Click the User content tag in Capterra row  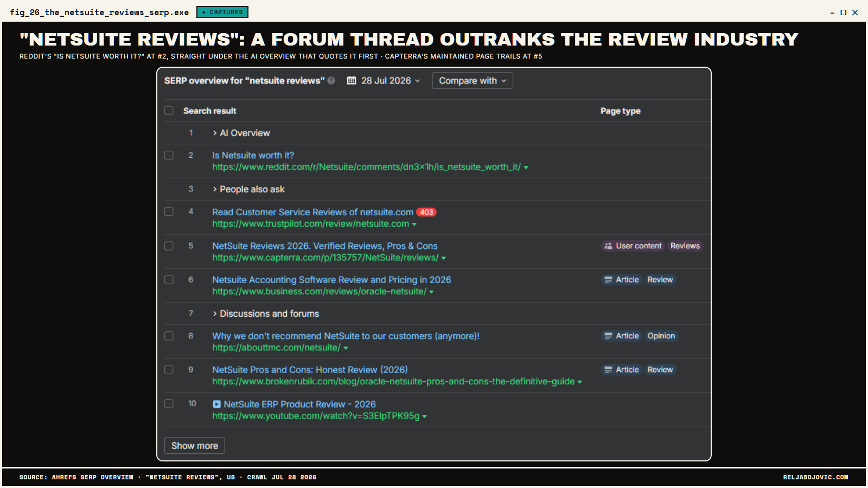pos(633,246)
